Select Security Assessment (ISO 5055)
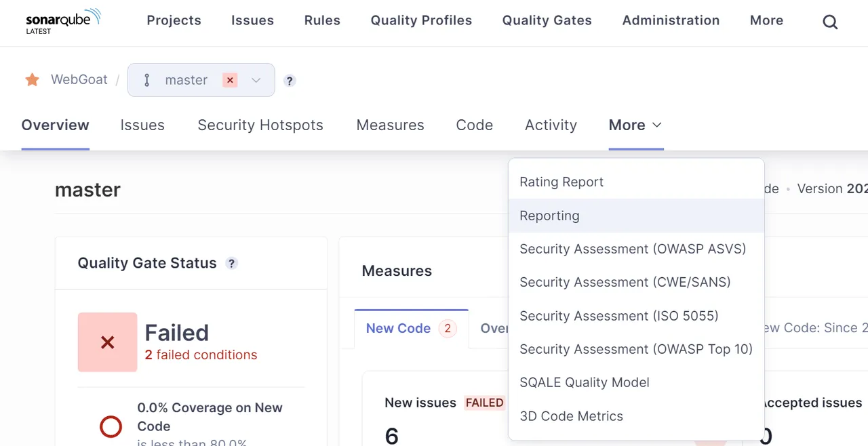This screenshot has width=868, height=446. pos(636,316)
